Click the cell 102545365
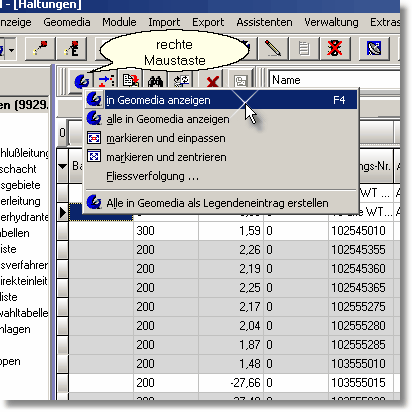Screen dimensions: 412x412 click(x=361, y=288)
